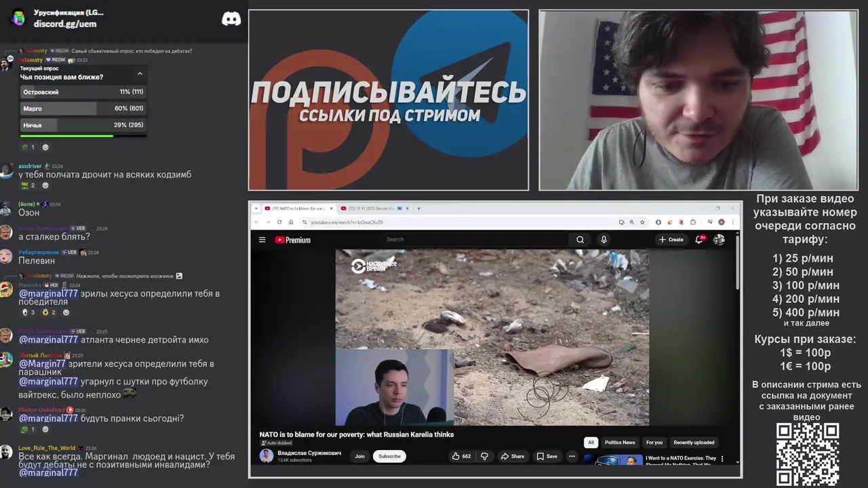The height and width of the screenshot is (488, 868).
Task: Open the YouTube hamburger guide menu
Action: [x=262, y=239]
